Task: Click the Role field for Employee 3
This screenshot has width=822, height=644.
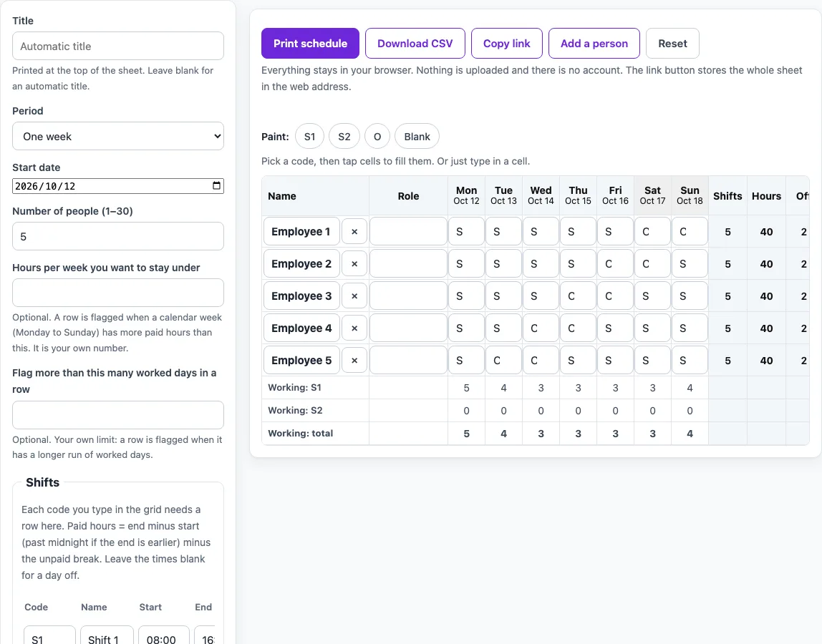Action: (x=408, y=296)
